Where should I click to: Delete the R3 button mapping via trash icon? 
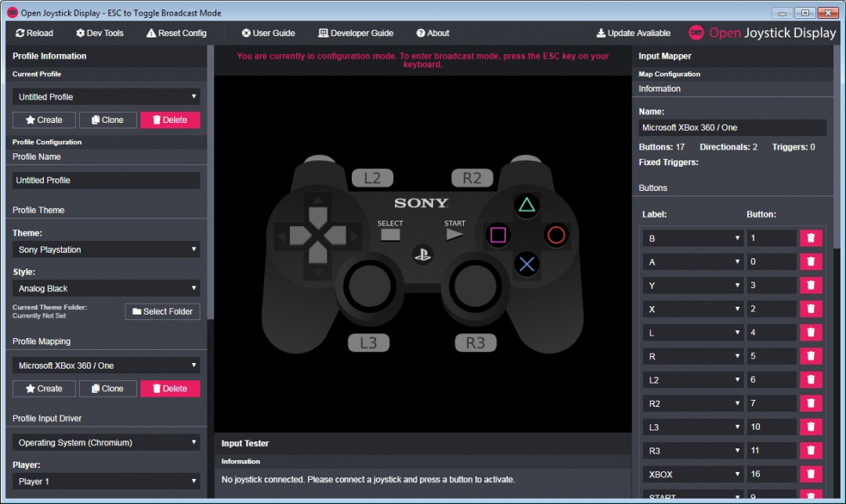point(811,450)
